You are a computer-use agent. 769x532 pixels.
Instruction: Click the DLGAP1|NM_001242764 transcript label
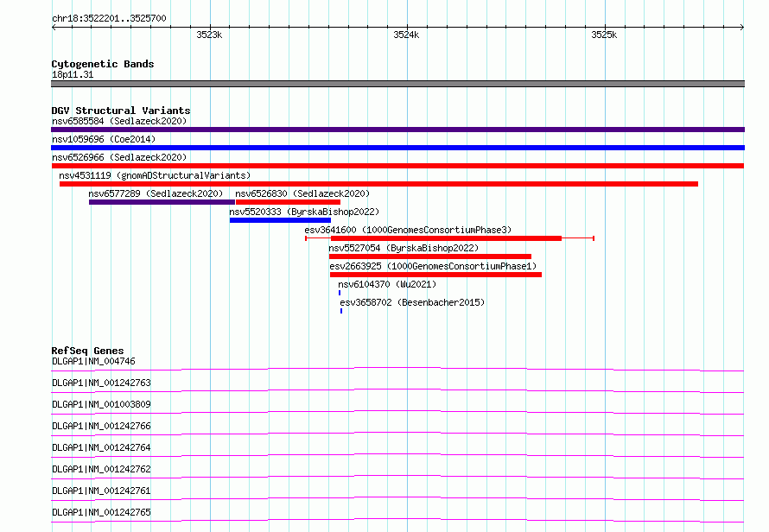click(x=101, y=447)
